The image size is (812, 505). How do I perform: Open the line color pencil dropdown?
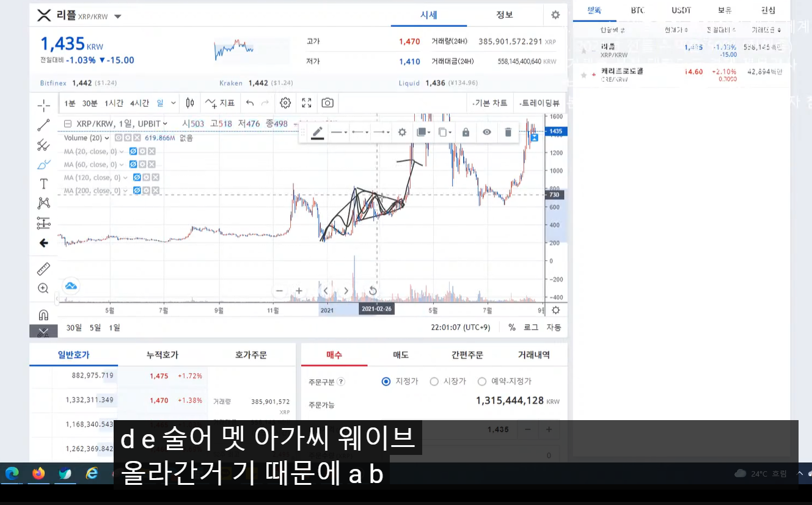[318, 132]
